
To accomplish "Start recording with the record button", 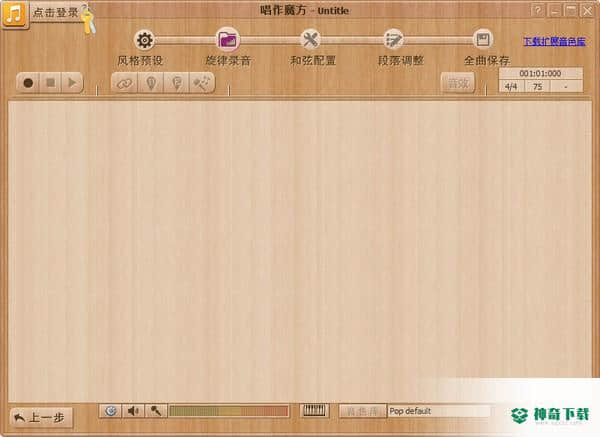I will point(28,83).
